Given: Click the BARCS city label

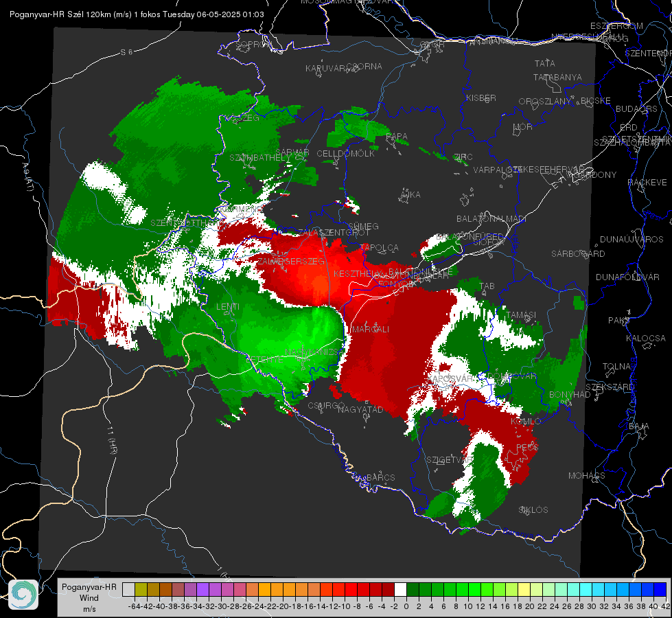Looking at the screenshot, I should click(381, 477).
